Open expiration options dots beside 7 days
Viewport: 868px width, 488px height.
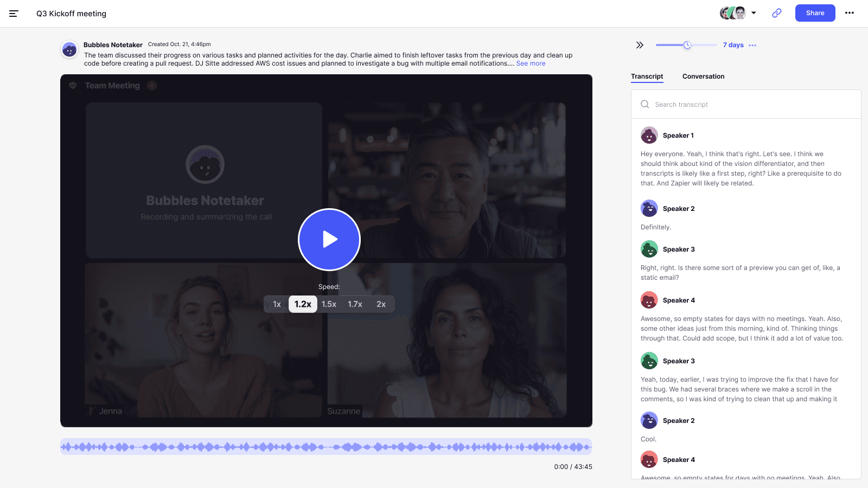[752, 46]
